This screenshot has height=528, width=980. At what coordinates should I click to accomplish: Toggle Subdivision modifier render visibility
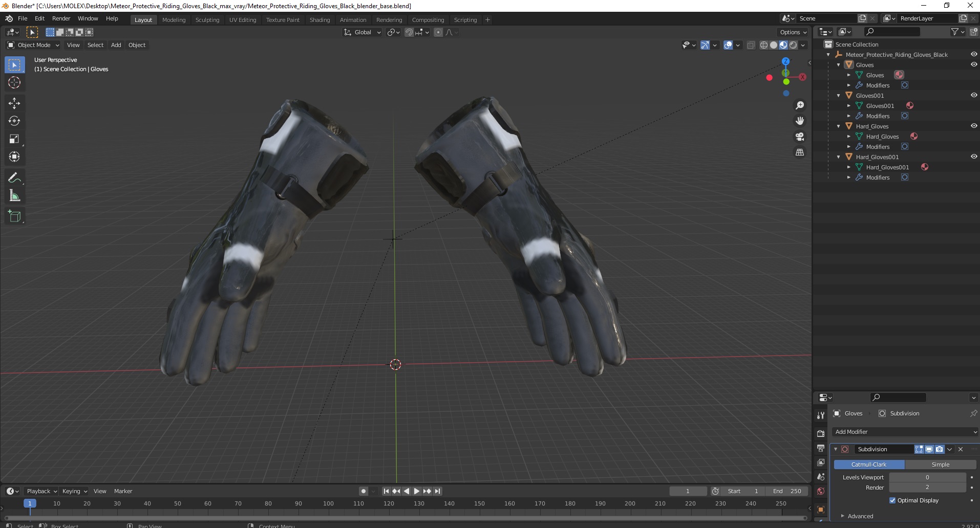[x=939, y=449]
